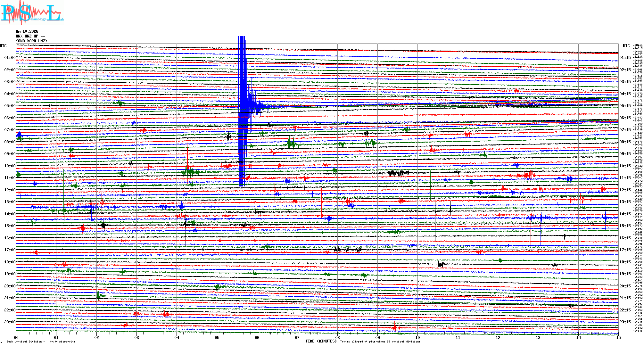Click the TIME (MINUTES) axis title
The height and width of the screenshot is (346, 644).
pyautogui.click(x=321, y=341)
